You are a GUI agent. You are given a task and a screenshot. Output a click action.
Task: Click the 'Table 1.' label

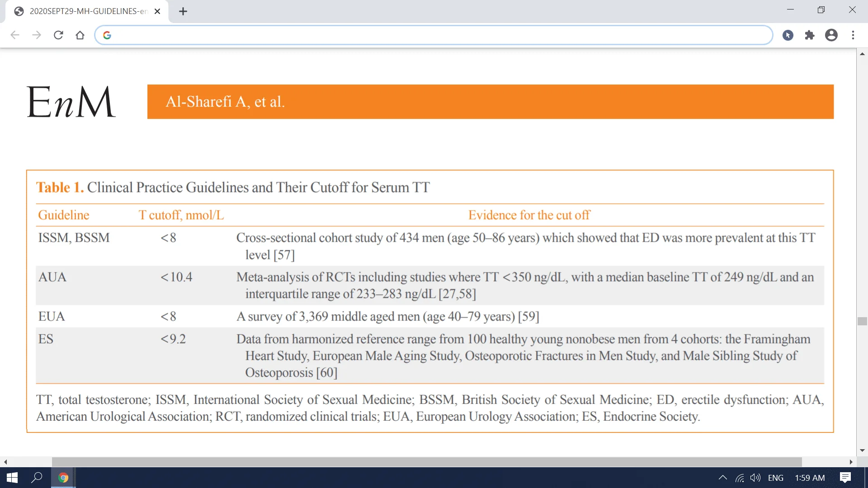(60, 187)
